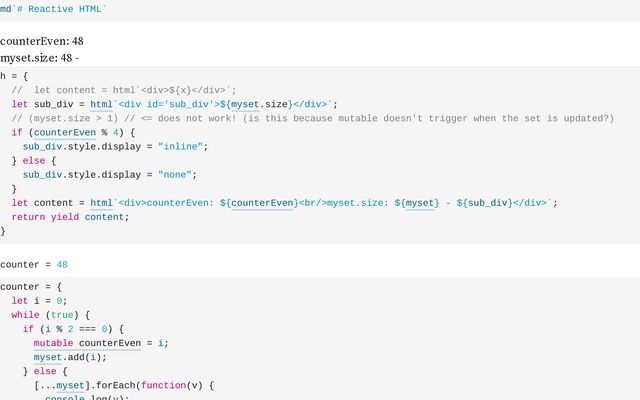
Task: Click the "let i = 0" line
Action: 38,301
